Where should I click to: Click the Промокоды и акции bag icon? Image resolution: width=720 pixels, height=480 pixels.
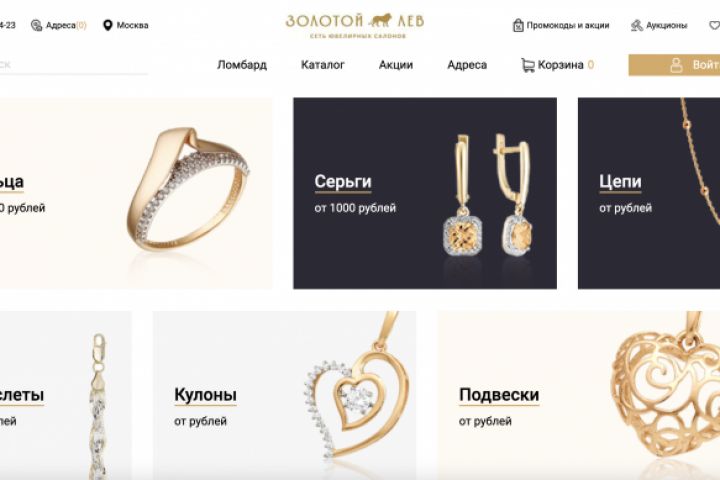(518, 25)
